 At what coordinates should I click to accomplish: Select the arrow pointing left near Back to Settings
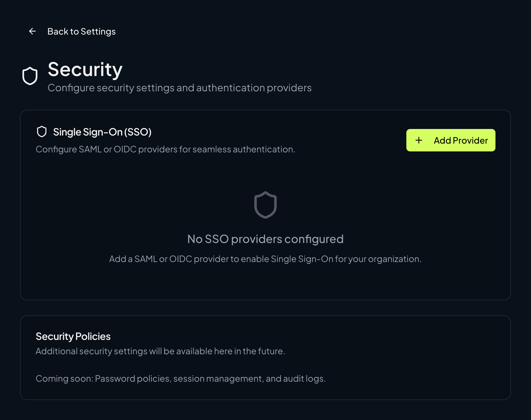pyautogui.click(x=32, y=31)
